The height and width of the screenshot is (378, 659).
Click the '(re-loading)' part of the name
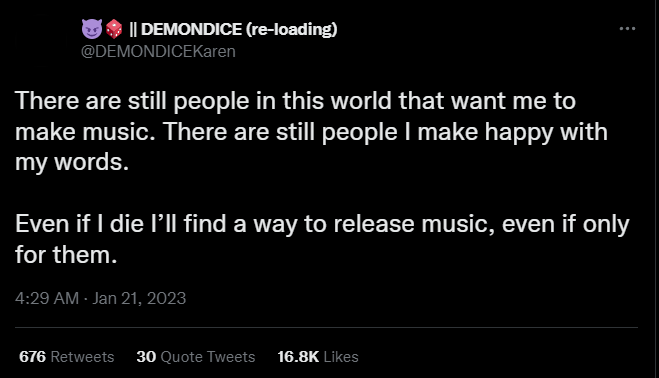[x=292, y=29]
